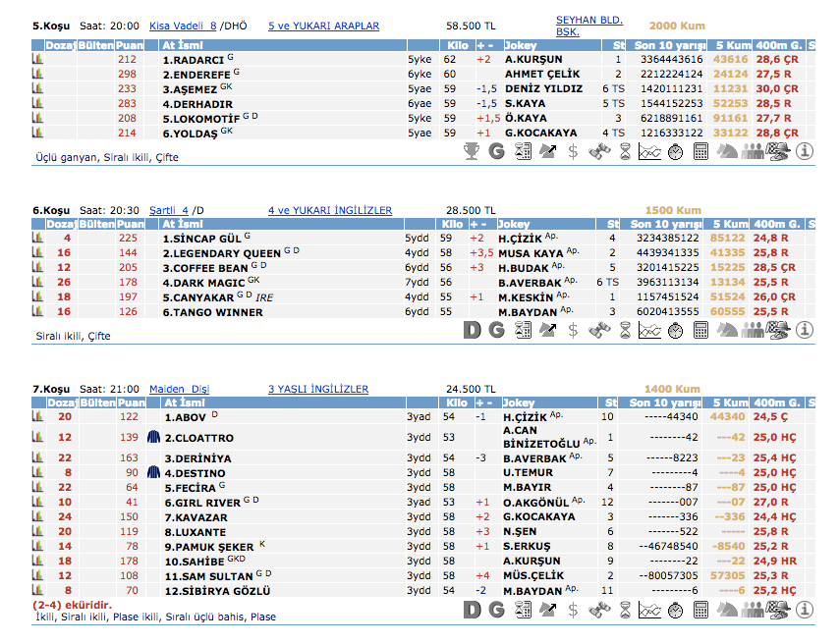Open the Kisa Vadeli 8 race link
Screen dimensions: 839x644
pos(182,26)
